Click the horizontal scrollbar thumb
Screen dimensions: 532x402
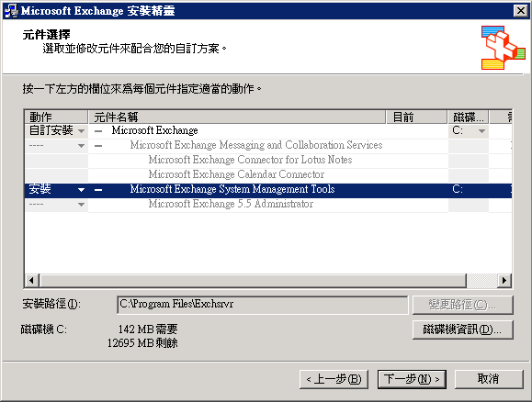click(x=253, y=280)
